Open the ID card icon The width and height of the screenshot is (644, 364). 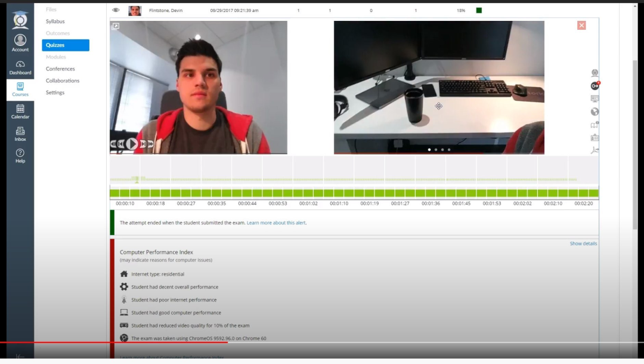(x=595, y=138)
